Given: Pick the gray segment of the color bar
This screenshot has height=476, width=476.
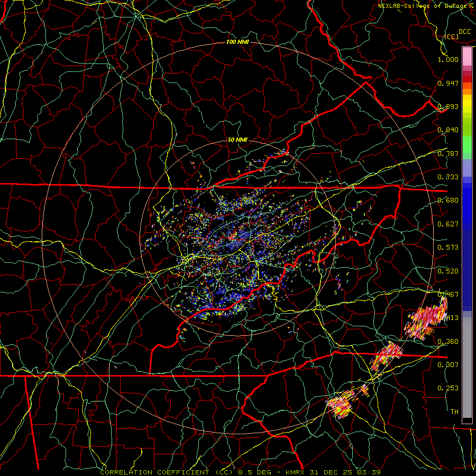Looking at the screenshot, I should pyautogui.click(x=467, y=368).
